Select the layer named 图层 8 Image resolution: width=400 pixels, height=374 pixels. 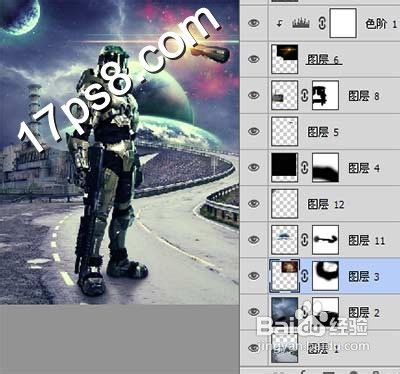tap(364, 96)
